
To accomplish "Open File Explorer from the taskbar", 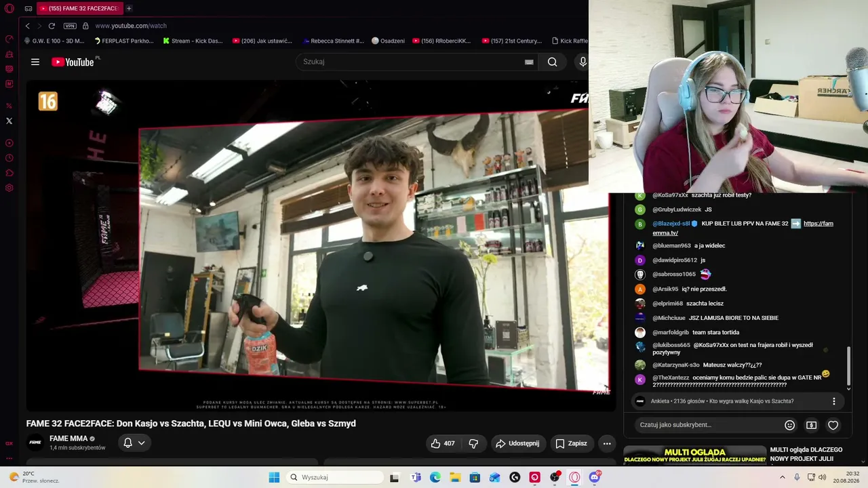I will point(455,477).
